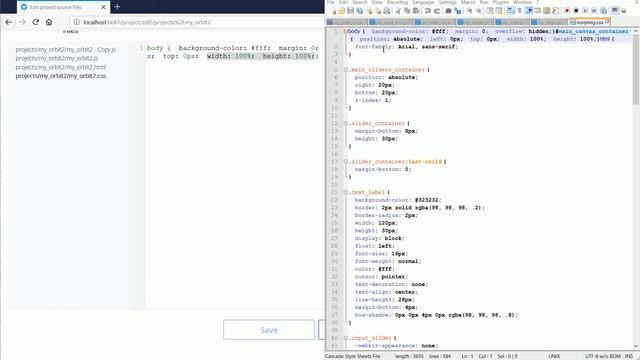Collapse the .slider_container:last-child fold marker
This screenshot has height=360, width=640.
point(346,162)
